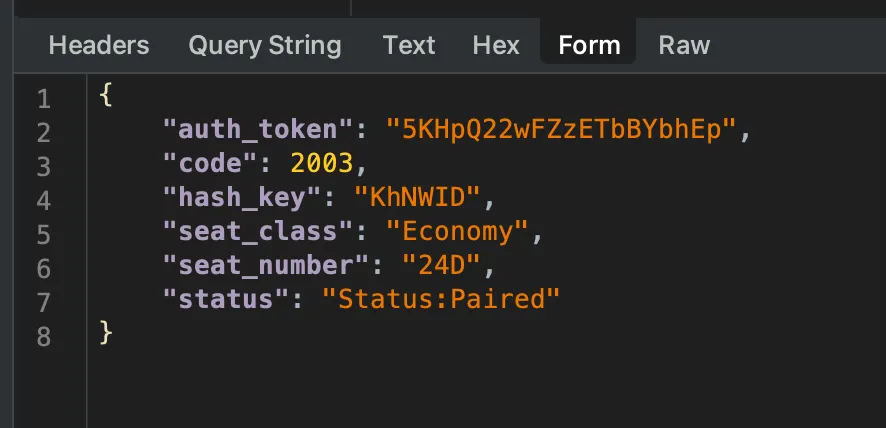Open the Raw tab

pos(684,45)
